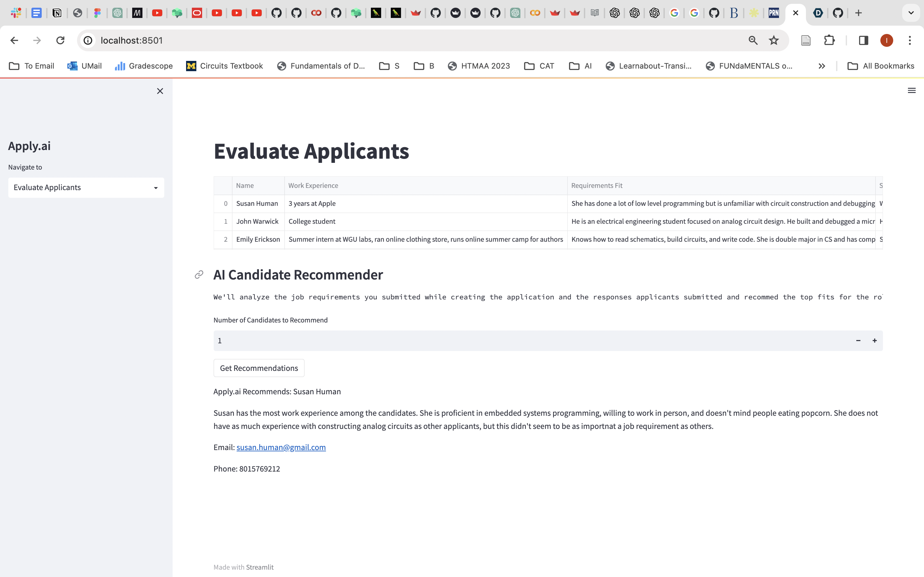View site information for localhost

coord(88,40)
